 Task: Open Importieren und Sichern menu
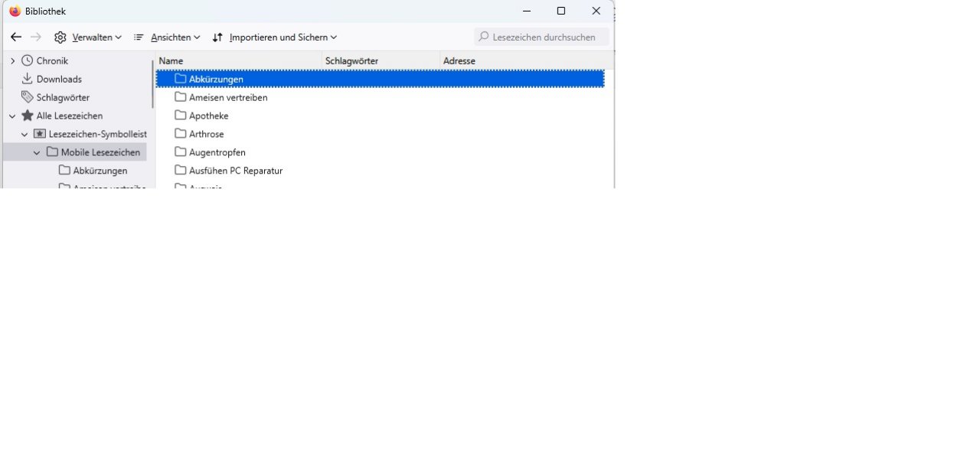point(275,37)
